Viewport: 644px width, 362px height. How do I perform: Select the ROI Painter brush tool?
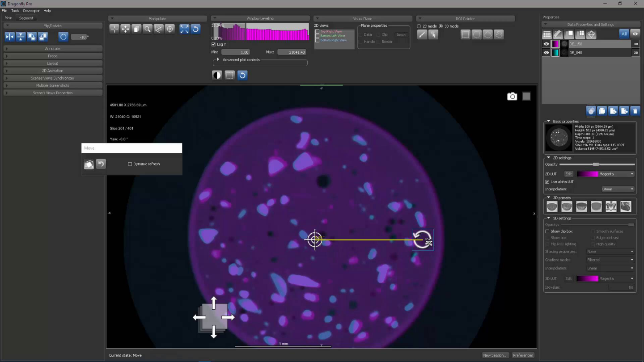[x=422, y=34]
